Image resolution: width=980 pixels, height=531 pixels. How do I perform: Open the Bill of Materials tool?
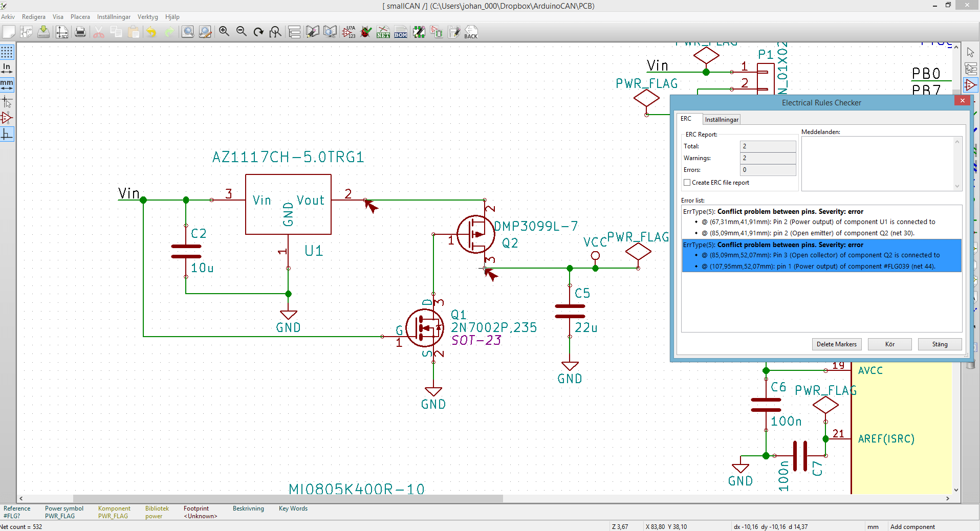pyautogui.click(x=401, y=32)
